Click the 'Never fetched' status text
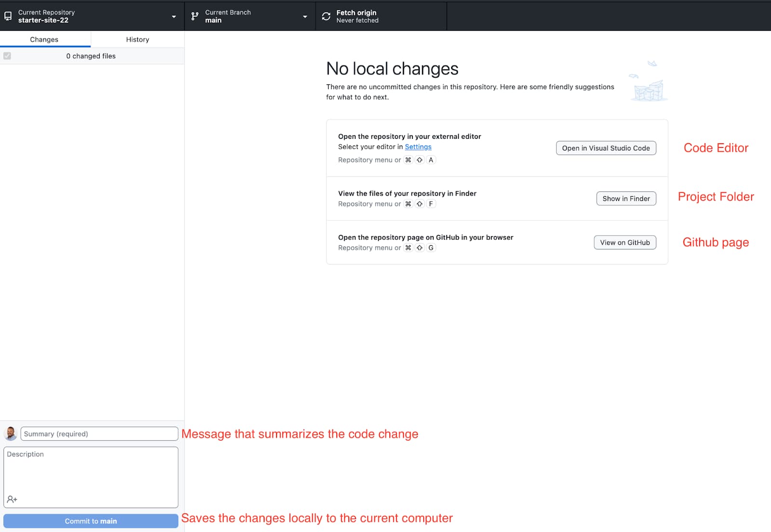Image resolution: width=771 pixels, height=532 pixels. click(x=358, y=20)
